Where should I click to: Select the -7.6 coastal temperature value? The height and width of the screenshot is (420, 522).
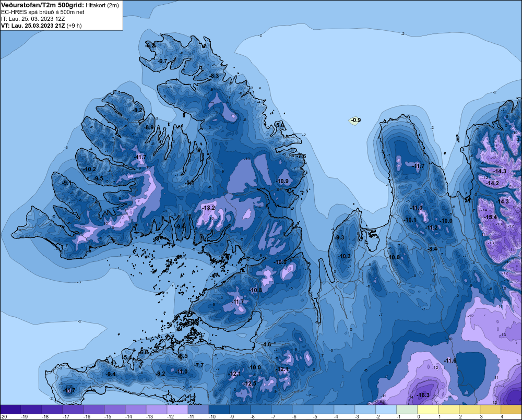coord(301,156)
